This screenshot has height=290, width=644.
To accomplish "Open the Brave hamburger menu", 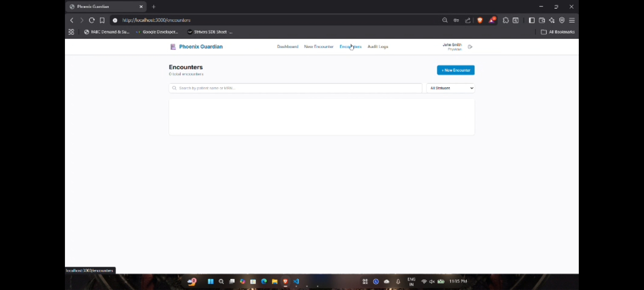I will pyautogui.click(x=572, y=20).
